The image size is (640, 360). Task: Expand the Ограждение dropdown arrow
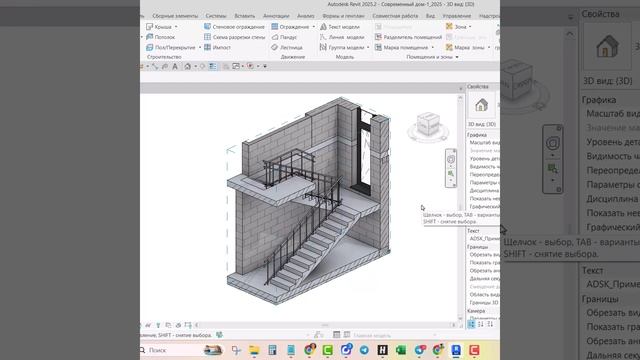click(313, 27)
